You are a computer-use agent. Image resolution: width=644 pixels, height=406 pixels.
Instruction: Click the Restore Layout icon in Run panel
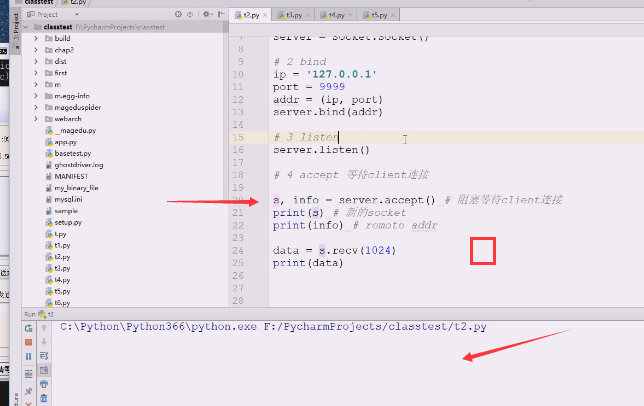point(28,374)
